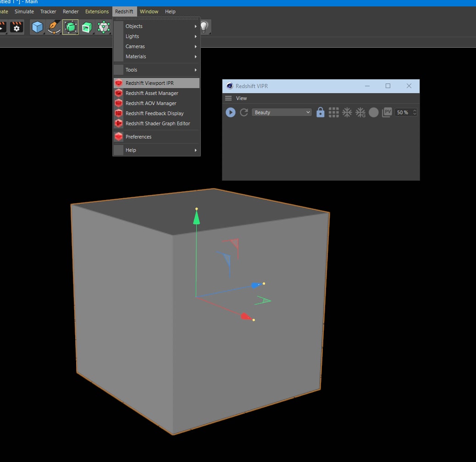Open the View menu in Redshift VIPR
The height and width of the screenshot is (462, 476).
click(241, 98)
